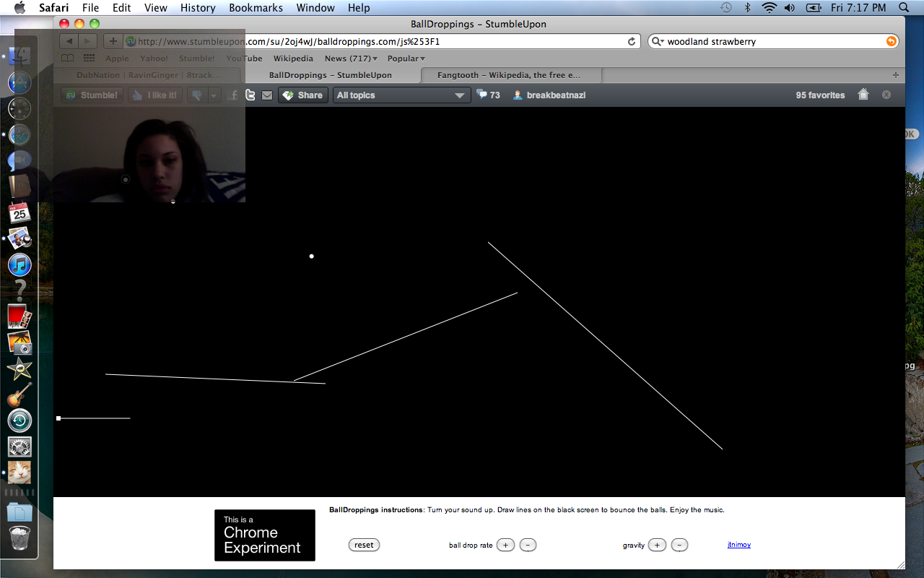Click the Spotlight magnifier in menu bar
Viewport: 924px width, 578px height.
click(x=904, y=8)
